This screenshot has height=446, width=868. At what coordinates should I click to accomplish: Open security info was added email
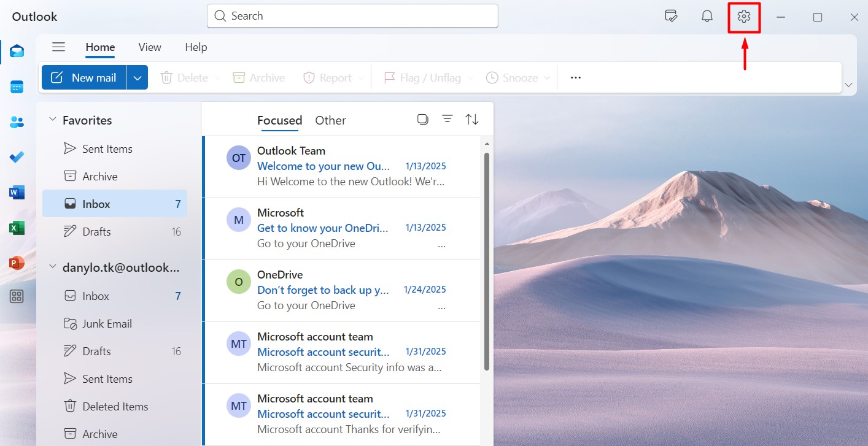341,353
